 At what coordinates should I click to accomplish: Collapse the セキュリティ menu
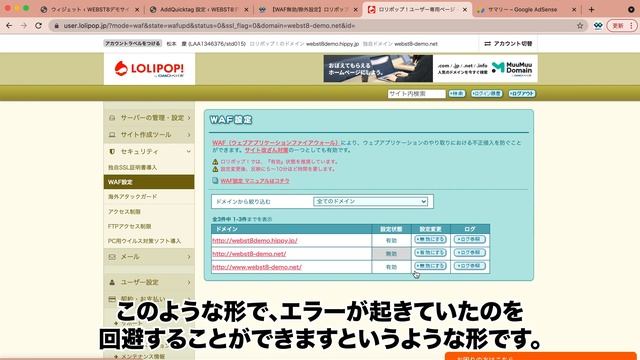149,151
